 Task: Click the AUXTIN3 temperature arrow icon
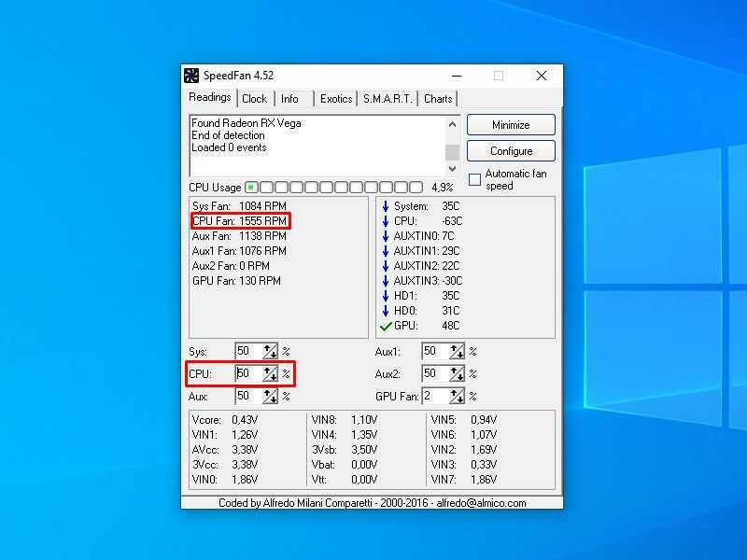(386, 281)
